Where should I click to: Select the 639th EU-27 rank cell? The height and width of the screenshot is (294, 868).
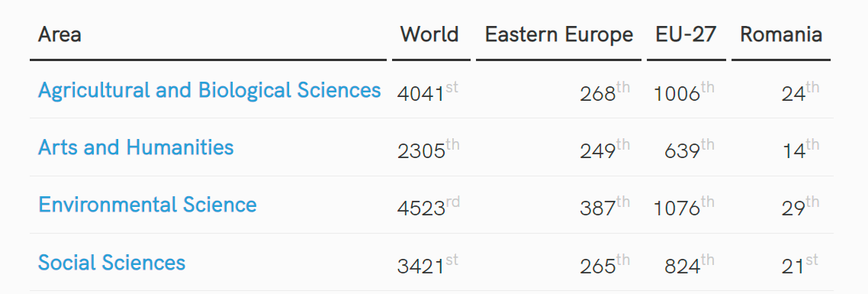pos(690,149)
